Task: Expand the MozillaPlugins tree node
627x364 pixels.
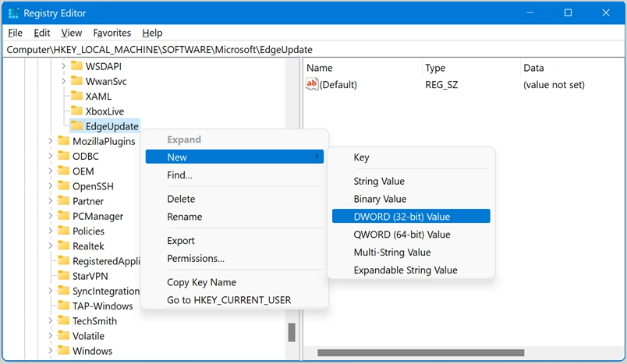Action: 51,142
